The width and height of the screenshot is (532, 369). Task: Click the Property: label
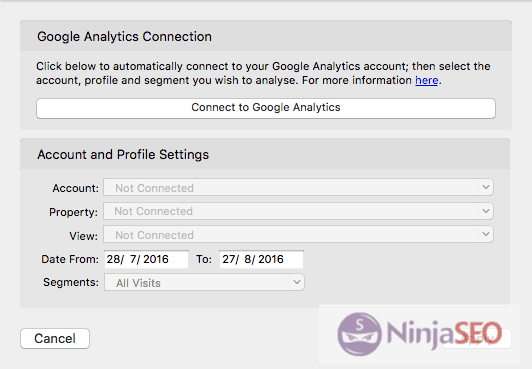tap(73, 212)
